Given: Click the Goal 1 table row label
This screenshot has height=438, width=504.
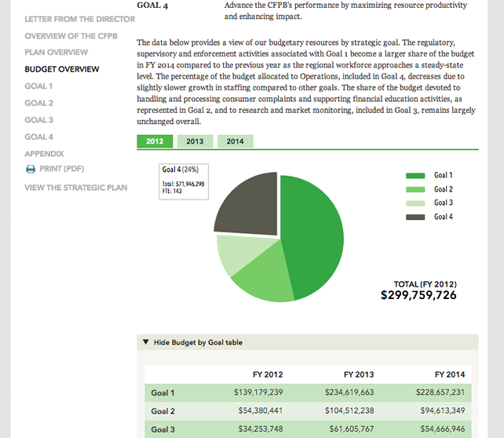Looking at the screenshot, I should click(x=163, y=392).
